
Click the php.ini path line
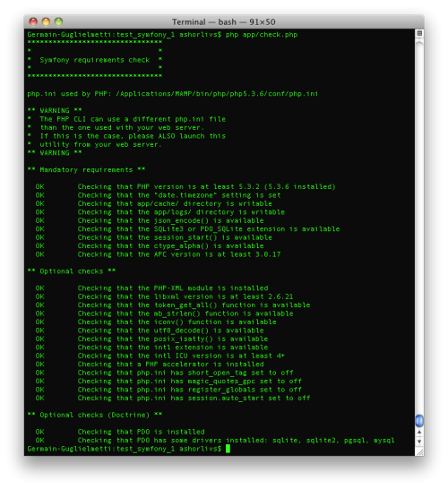[x=173, y=94]
